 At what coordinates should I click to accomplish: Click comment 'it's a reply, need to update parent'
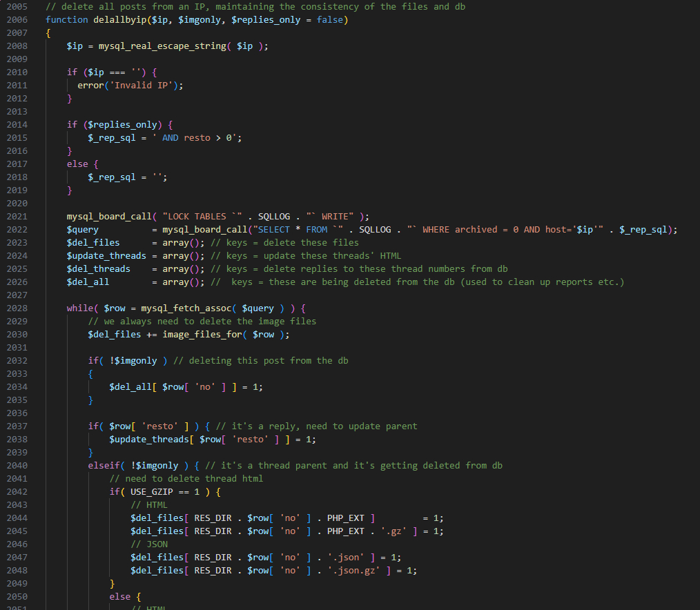tap(316, 426)
